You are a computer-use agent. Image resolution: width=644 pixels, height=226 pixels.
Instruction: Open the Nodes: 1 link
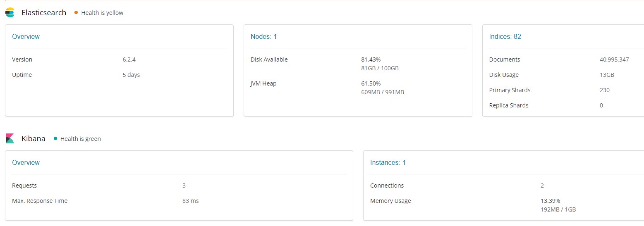click(263, 36)
